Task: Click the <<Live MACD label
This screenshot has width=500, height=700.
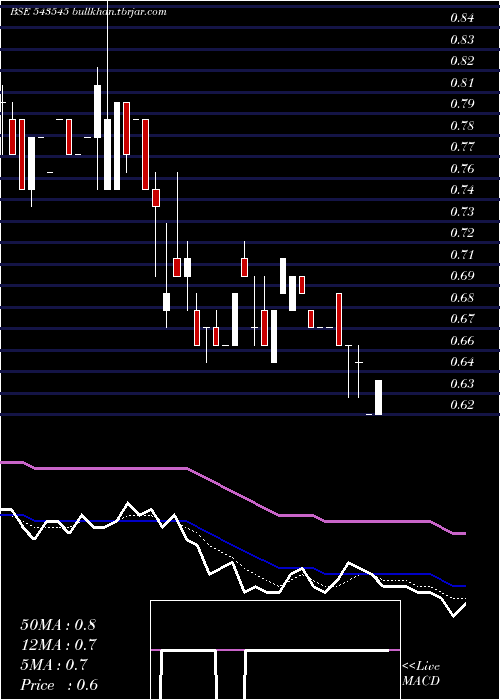Action: [421, 673]
